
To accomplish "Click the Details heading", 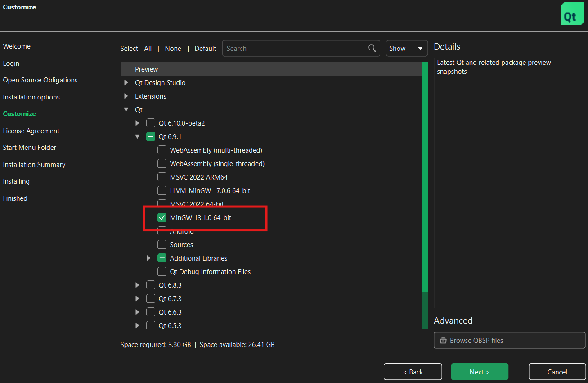I will point(447,46).
